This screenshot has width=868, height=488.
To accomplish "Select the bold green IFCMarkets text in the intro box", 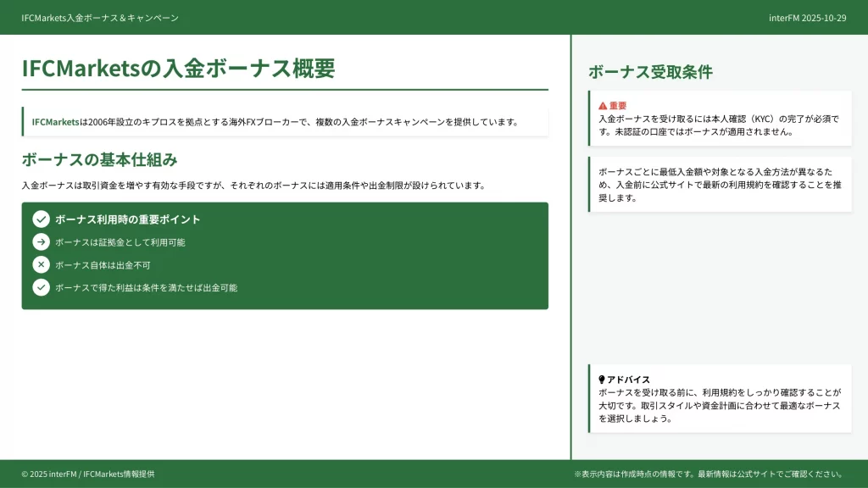I will (x=56, y=122).
